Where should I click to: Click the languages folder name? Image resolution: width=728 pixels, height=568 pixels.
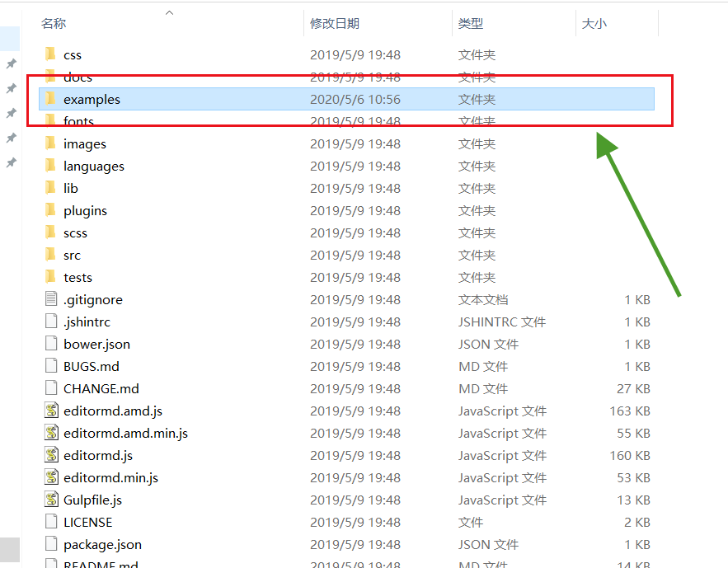click(x=94, y=167)
